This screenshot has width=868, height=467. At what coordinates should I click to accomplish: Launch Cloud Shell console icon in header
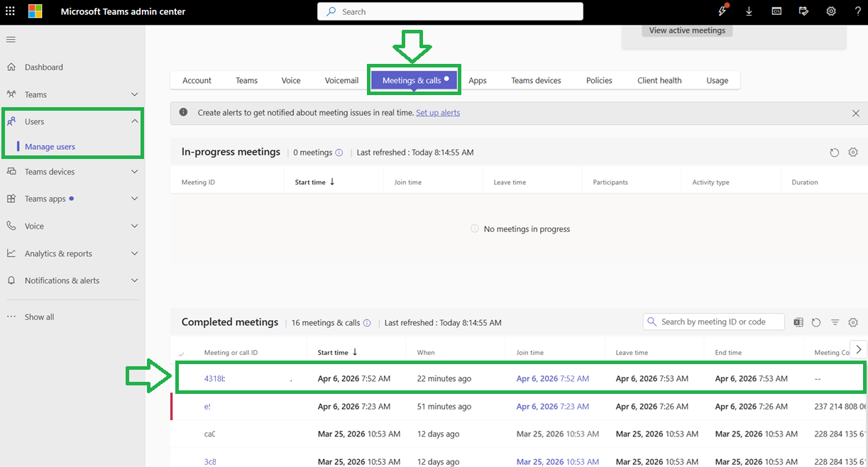[776, 11]
